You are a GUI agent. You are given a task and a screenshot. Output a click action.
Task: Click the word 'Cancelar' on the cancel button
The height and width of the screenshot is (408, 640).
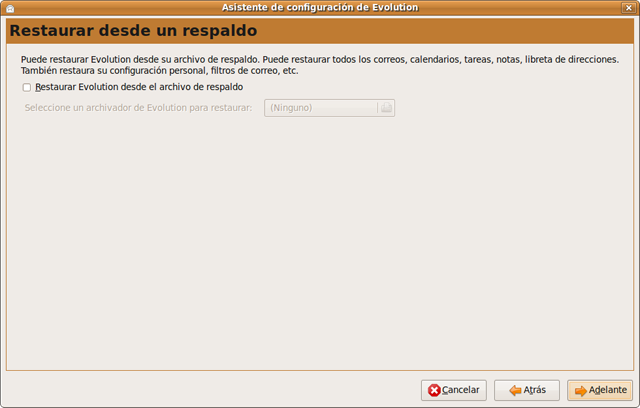click(461, 390)
